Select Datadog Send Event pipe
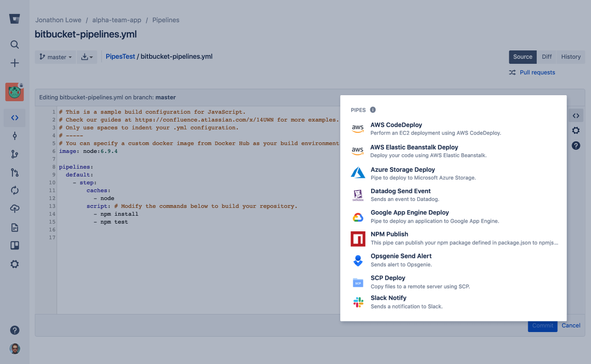This screenshot has height=364, width=591. tap(453, 195)
